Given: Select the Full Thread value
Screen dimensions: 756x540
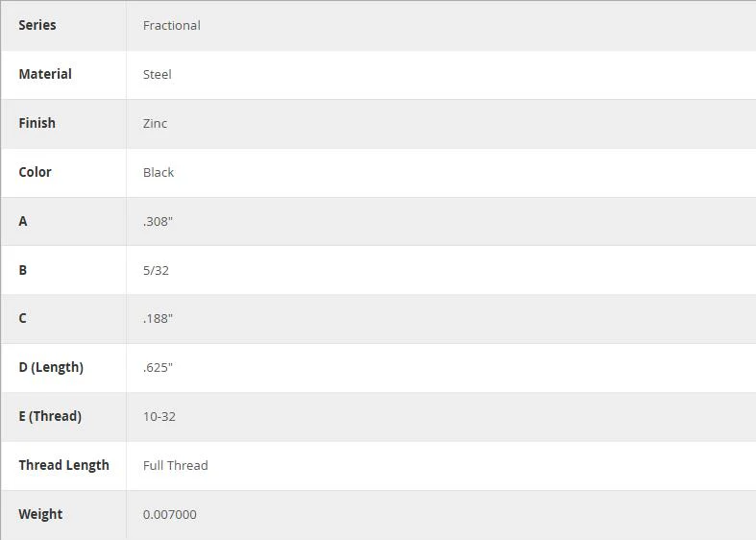Looking at the screenshot, I should pyautogui.click(x=176, y=466).
